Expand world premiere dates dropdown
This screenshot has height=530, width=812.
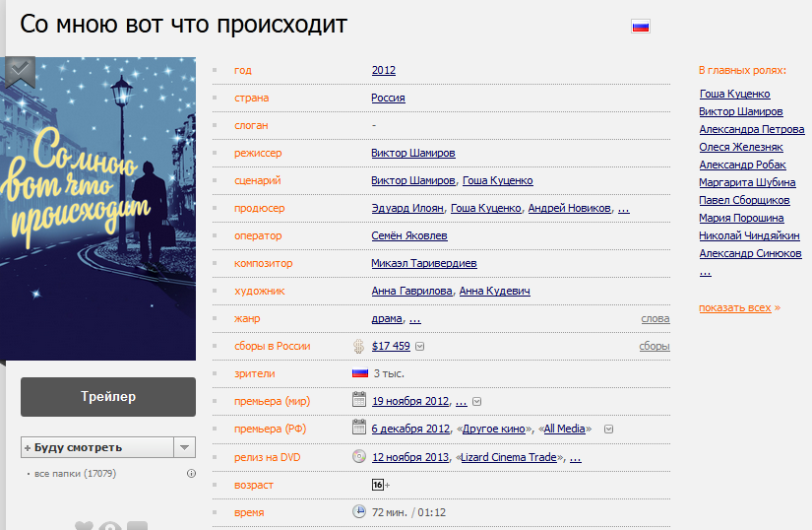(477, 402)
